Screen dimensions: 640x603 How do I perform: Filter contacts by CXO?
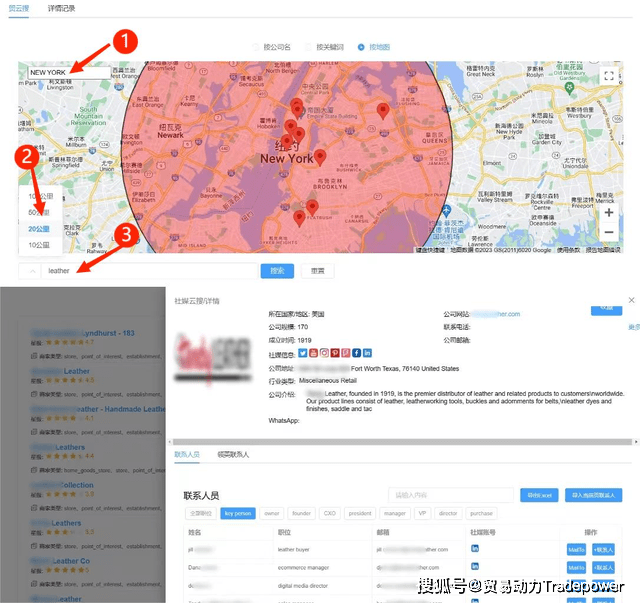coord(329,513)
